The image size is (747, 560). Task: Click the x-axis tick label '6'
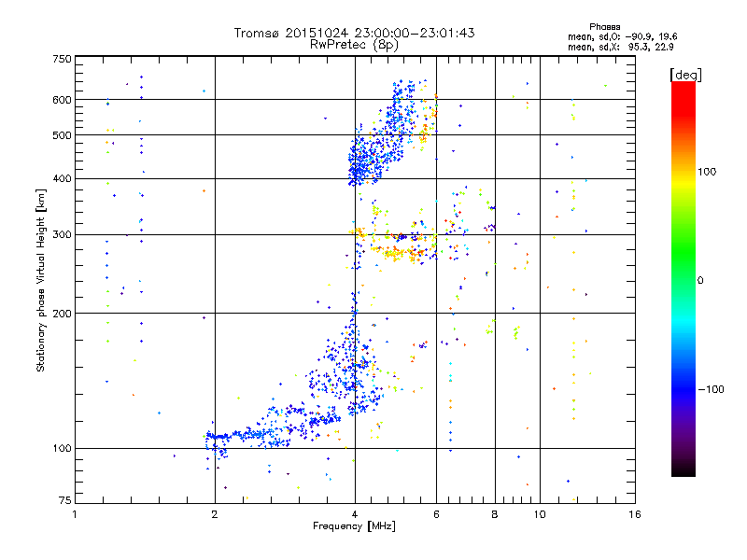[x=436, y=514]
